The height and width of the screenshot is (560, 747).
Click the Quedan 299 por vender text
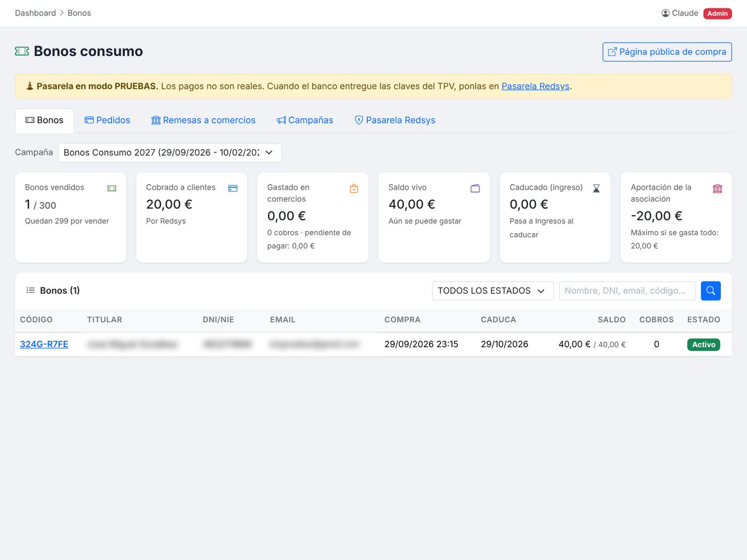click(67, 221)
